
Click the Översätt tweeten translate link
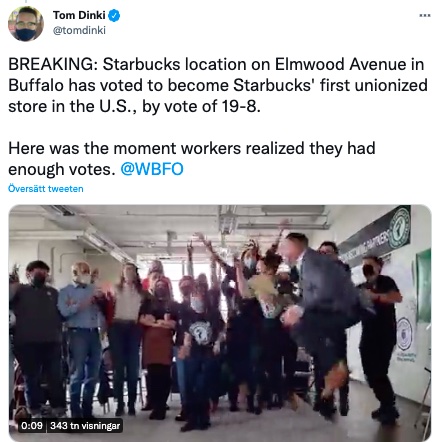(46, 189)
